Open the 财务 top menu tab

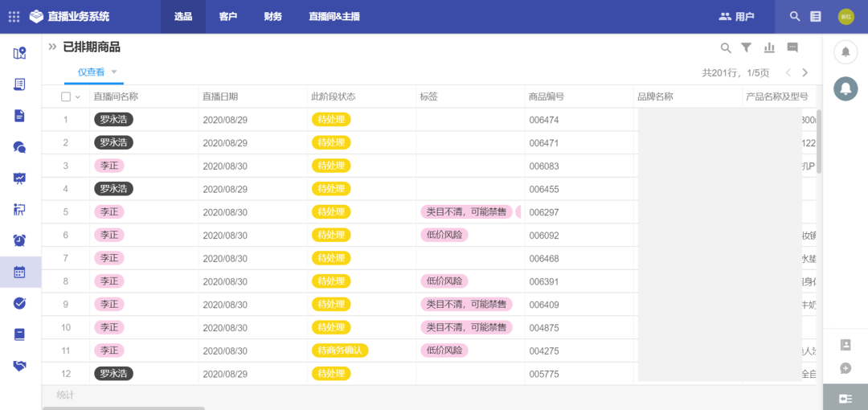coord(272,16)
